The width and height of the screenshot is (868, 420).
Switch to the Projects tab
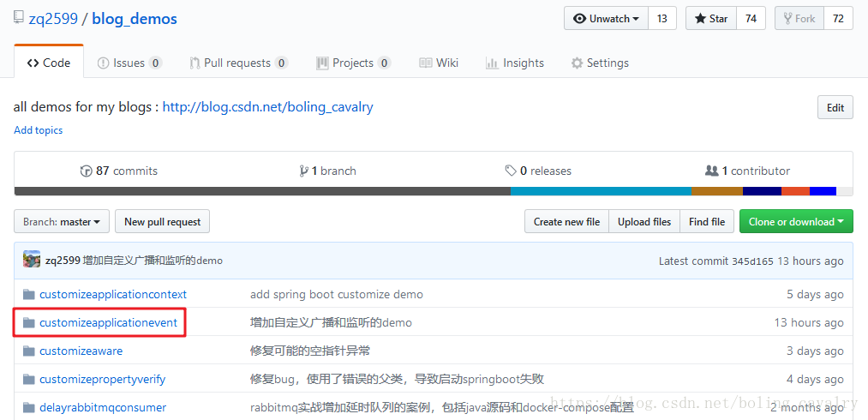(354, 63)
